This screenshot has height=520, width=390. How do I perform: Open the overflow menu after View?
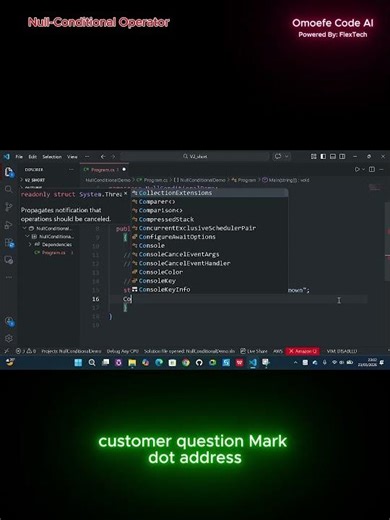87,157
